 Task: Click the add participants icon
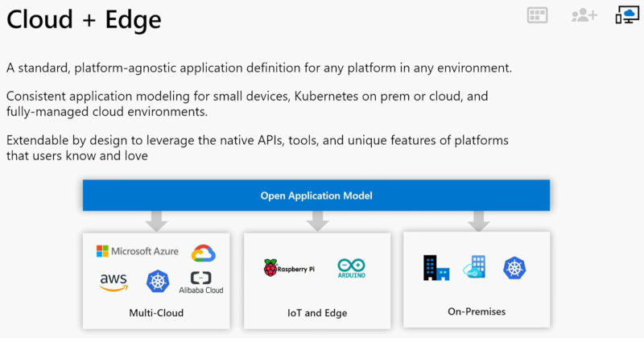point(584,15)
